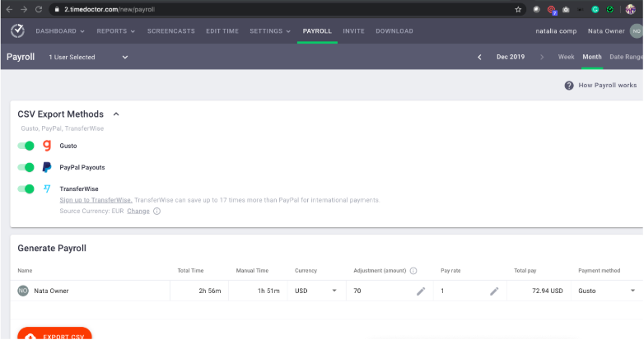Viewport: 644px width, 340px height.
Task: Click the Export CSV button
Action: click(54, 333)
